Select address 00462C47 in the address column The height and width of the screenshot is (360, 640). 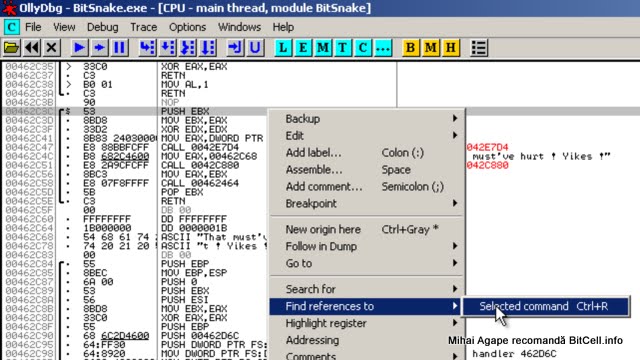tap(29, 147)
